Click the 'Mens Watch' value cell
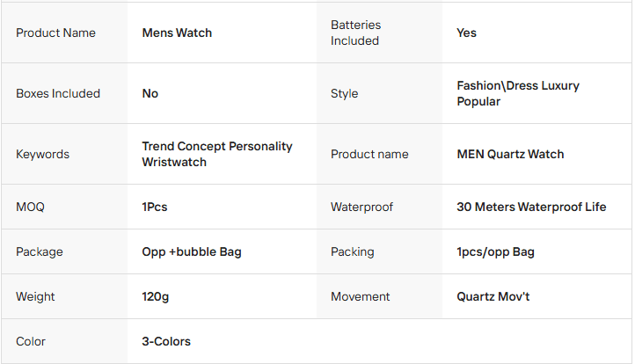This screenshot has height=364, width=635. tap(177, 33)
